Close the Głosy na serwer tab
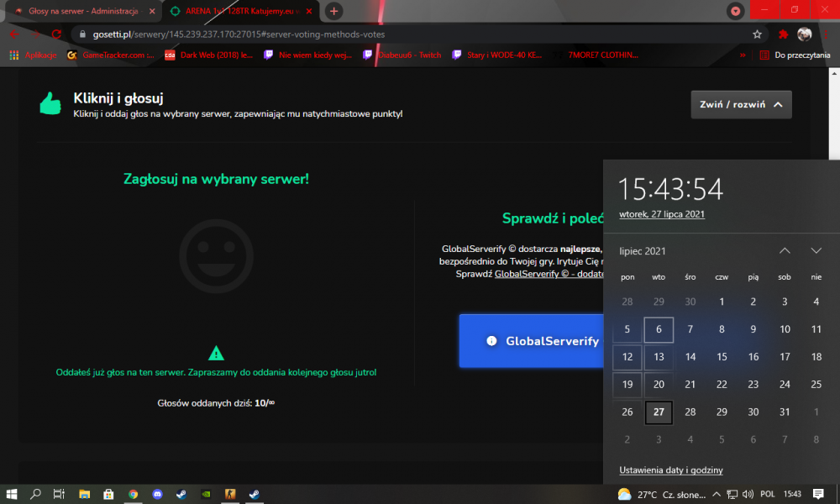 [152, 11]
